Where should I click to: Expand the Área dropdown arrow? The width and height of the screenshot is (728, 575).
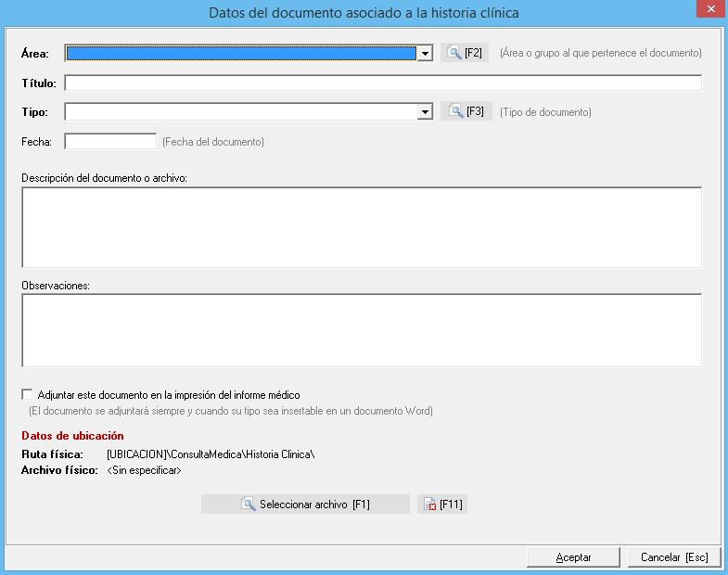(x=425, y=54)
